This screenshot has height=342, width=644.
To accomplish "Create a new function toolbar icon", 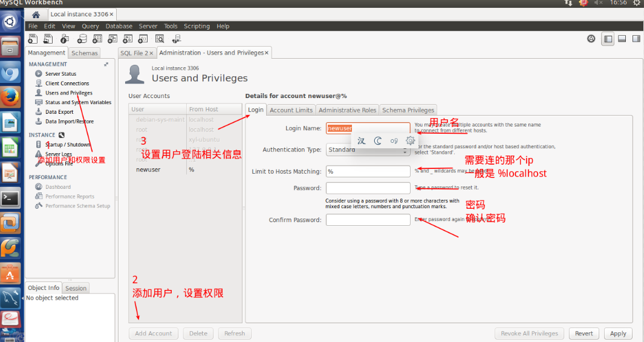I will click(143, 39).
